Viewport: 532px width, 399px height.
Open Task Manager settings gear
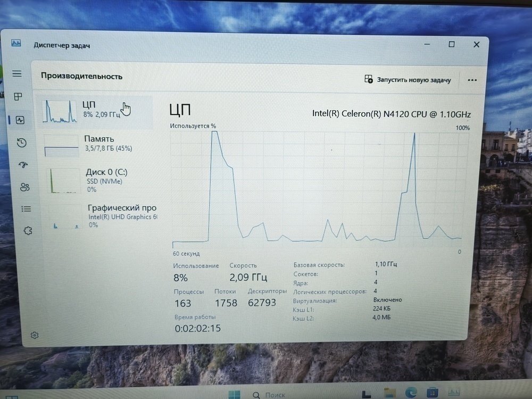(35, 335)
